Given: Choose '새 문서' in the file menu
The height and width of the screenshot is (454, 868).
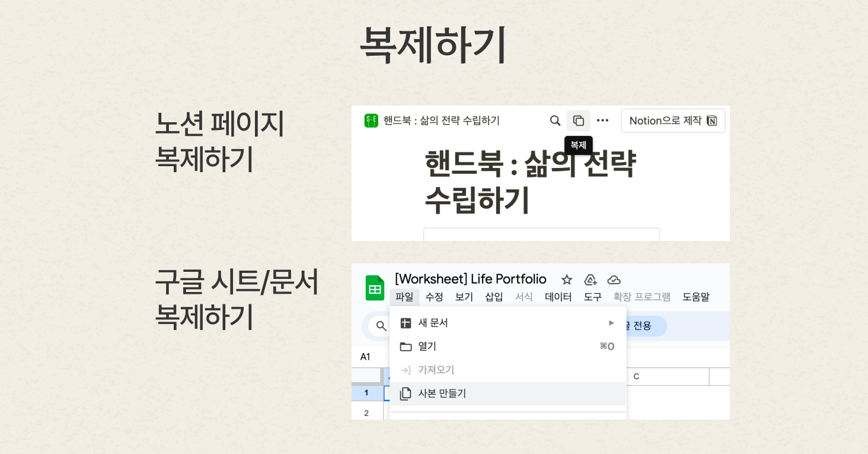Looking at the screenshot, I should (x=508, y=323).
